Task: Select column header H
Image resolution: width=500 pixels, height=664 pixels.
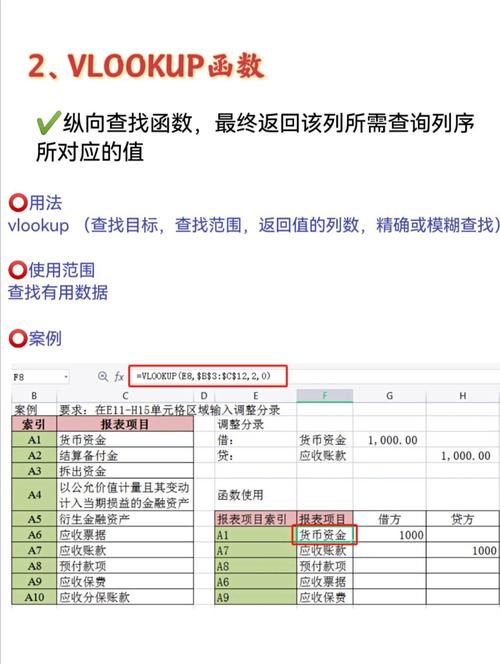Action: (463, 396)
